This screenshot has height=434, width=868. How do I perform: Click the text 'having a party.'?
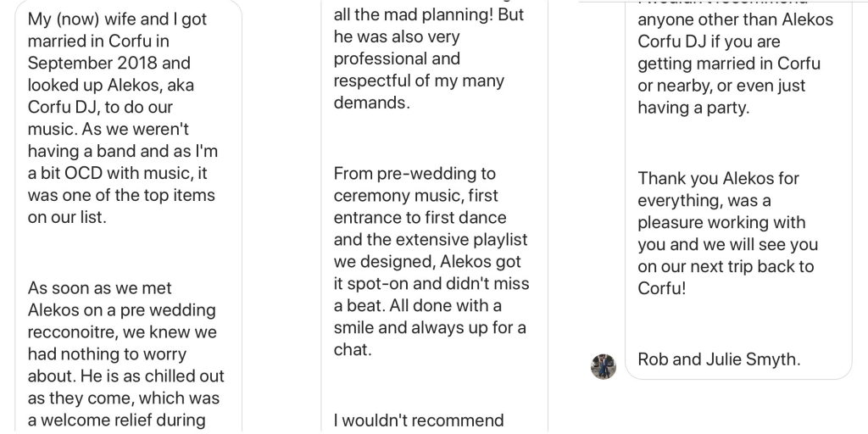coord(693,108)
